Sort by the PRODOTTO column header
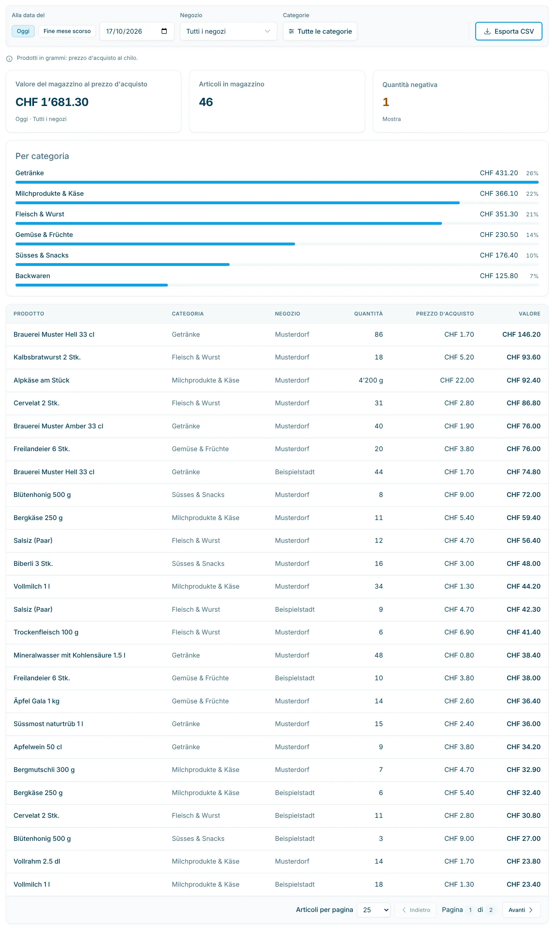The width and height of the screenshot is (560, 935). coord(29,314)
